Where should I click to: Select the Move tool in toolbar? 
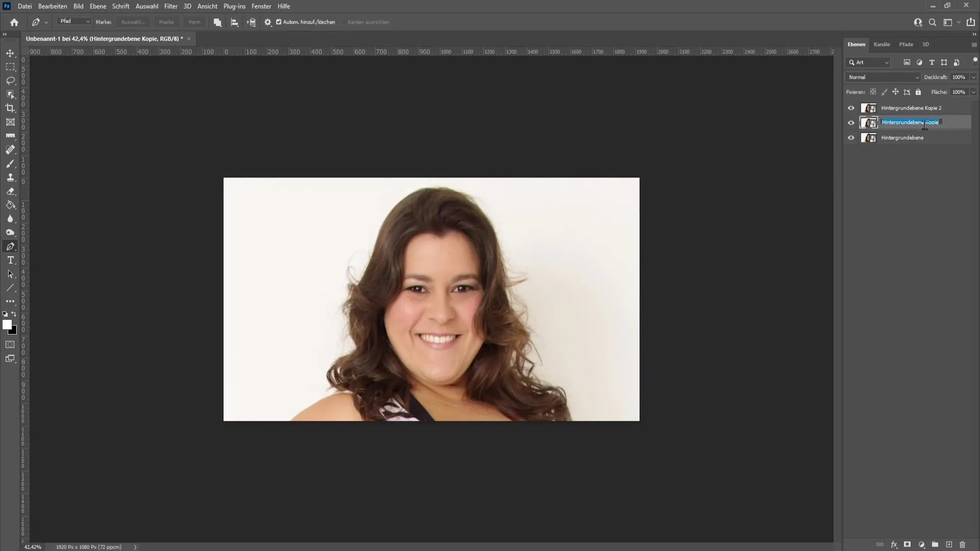pos(10,53)
